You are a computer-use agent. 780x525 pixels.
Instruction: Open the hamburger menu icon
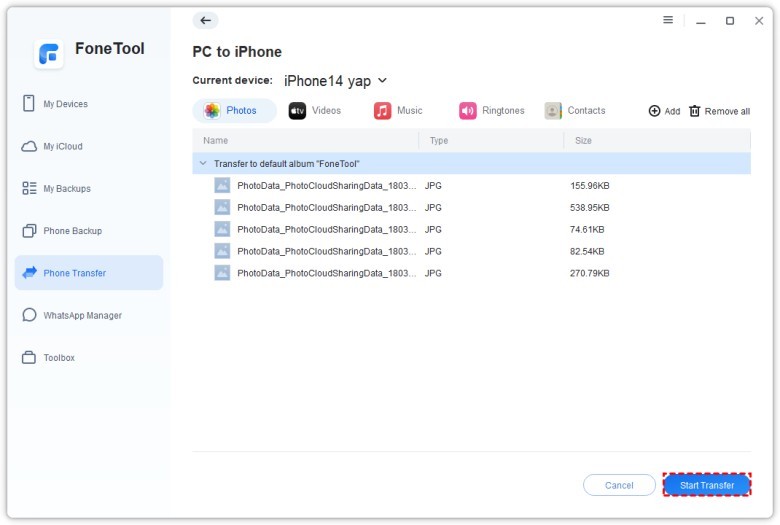pos(668,20)
